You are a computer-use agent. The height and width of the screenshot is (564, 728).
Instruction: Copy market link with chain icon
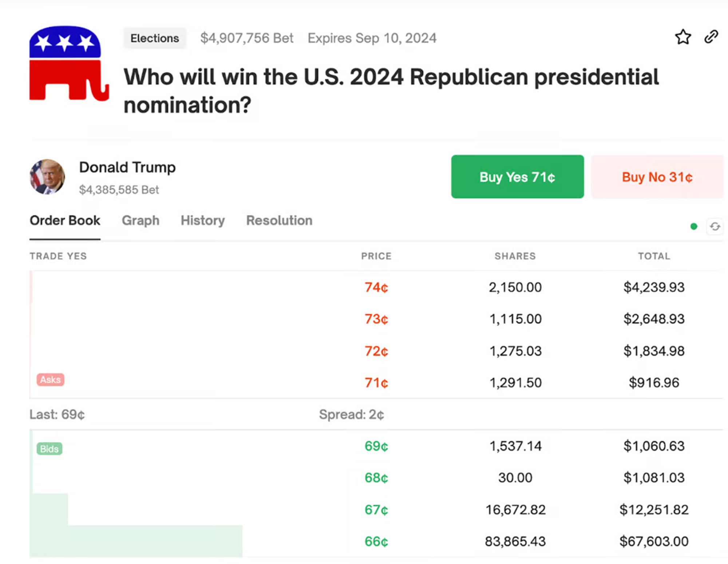pos(711,37)
